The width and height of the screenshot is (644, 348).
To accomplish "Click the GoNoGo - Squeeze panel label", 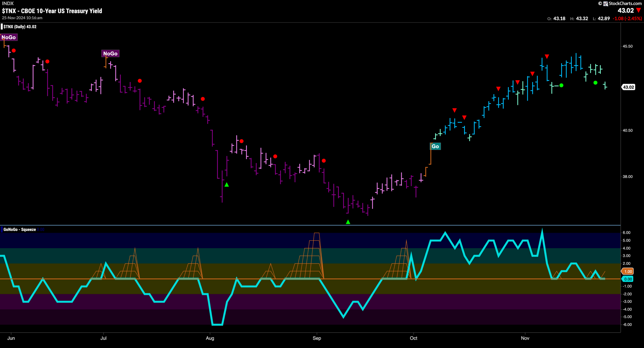I will 20,229.
